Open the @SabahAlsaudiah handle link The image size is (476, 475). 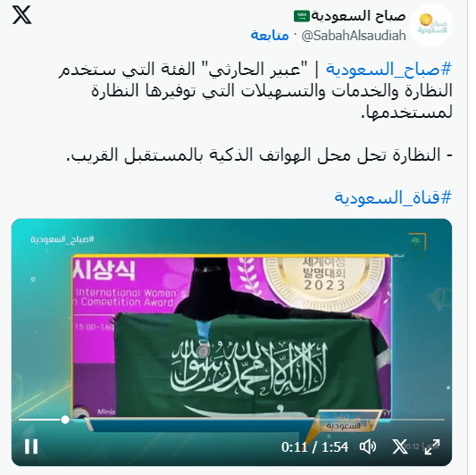[x=354, y=36]
